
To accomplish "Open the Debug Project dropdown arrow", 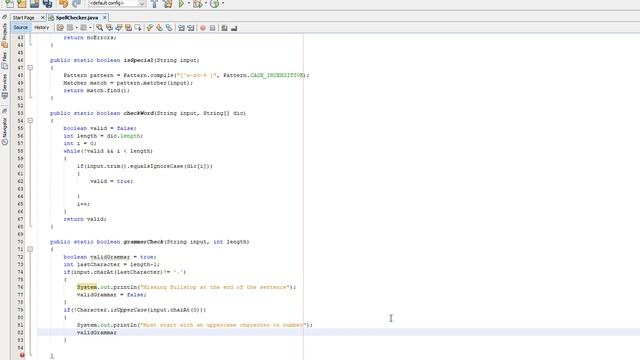I will [206, 3].
